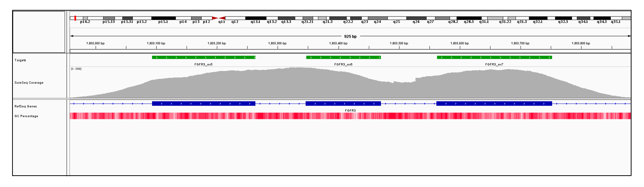This screenshot has width=644, height=187.
Task: Click the gray SureSeq coverage histogram
Action: click(350, 83)
